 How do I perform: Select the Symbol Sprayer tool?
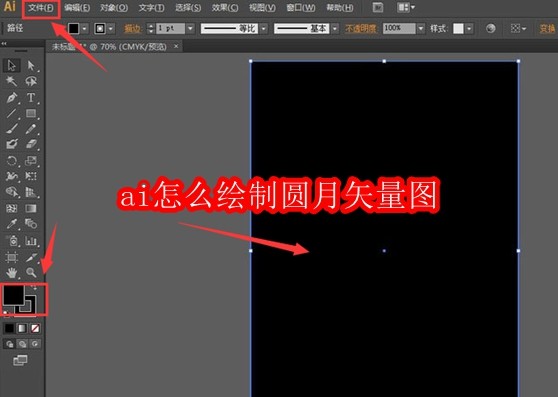[x=12, y=241]
